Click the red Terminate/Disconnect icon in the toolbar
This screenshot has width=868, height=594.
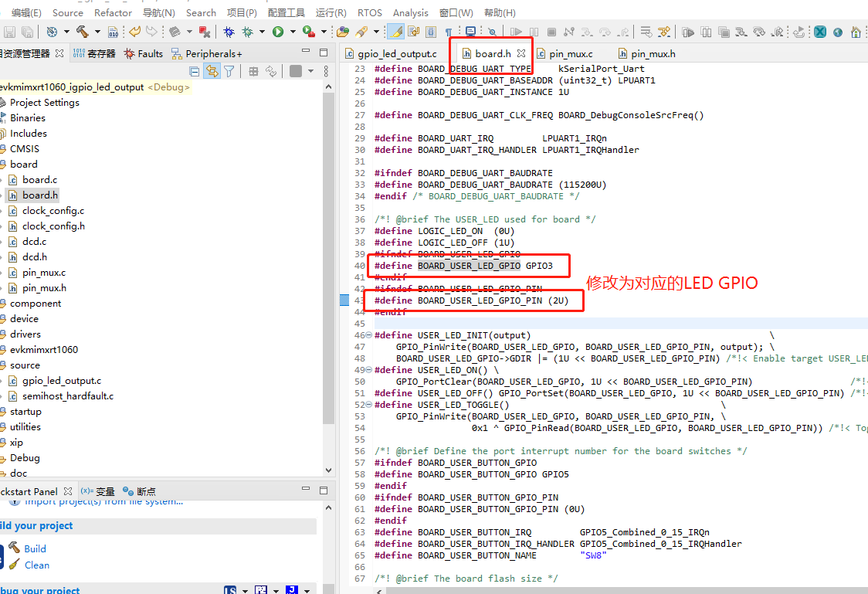tap(205, 32)
